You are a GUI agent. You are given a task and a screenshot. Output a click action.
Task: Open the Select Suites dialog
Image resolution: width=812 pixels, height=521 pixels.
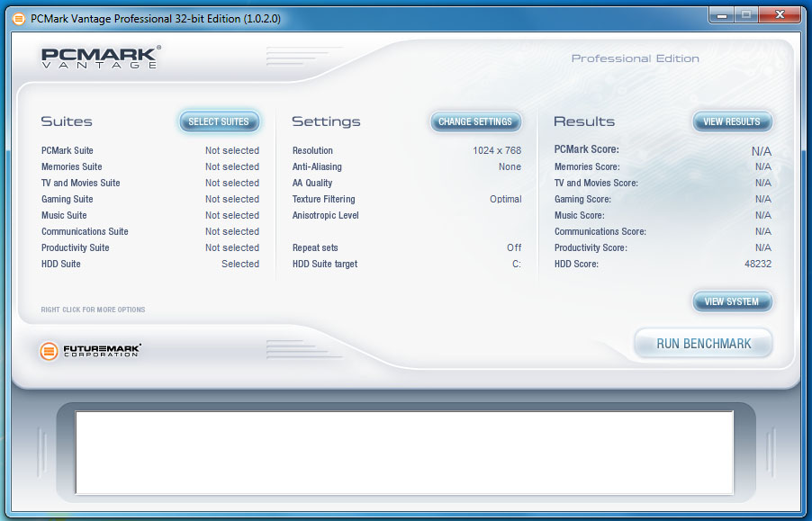click(219, 121)
